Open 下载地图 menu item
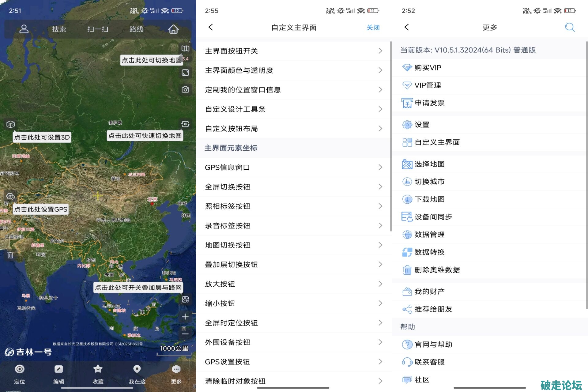588x392 pixels. coord(429,199)
